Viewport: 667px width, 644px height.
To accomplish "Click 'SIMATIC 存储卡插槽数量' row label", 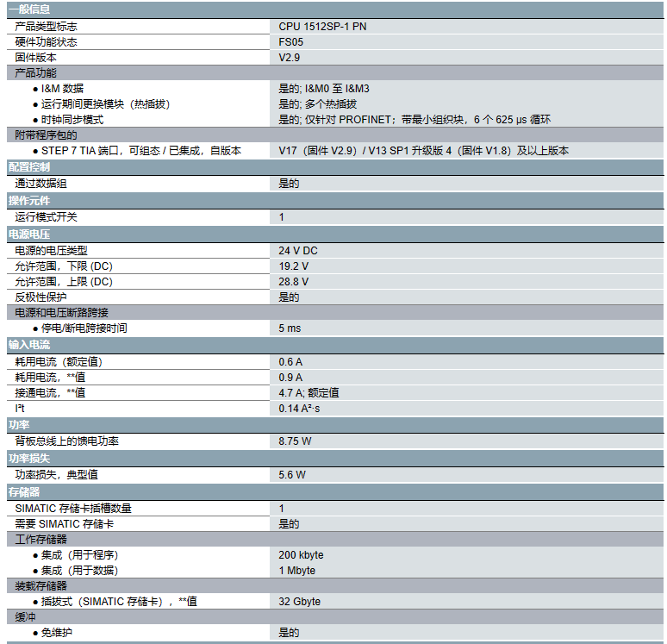I will (73, 509).
